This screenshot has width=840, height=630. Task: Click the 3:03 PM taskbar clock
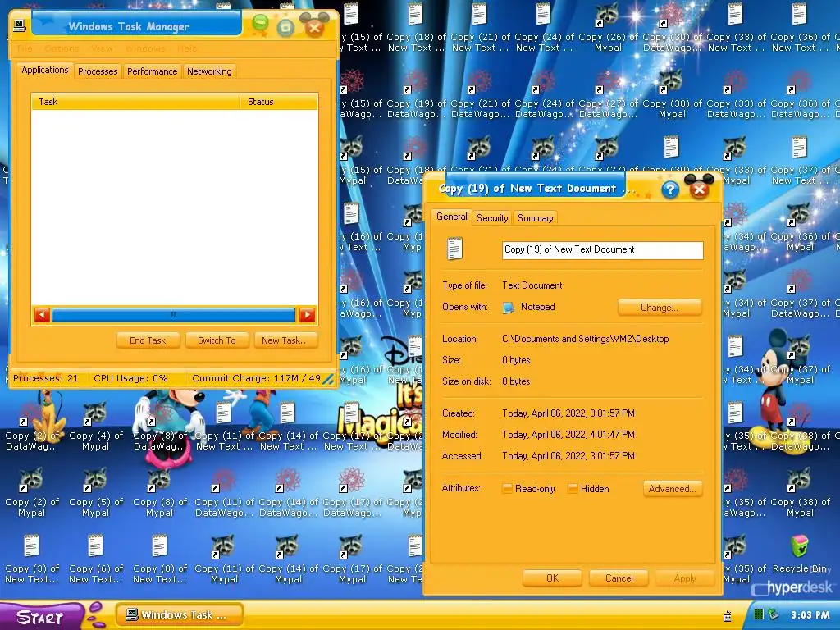(810, 615)
